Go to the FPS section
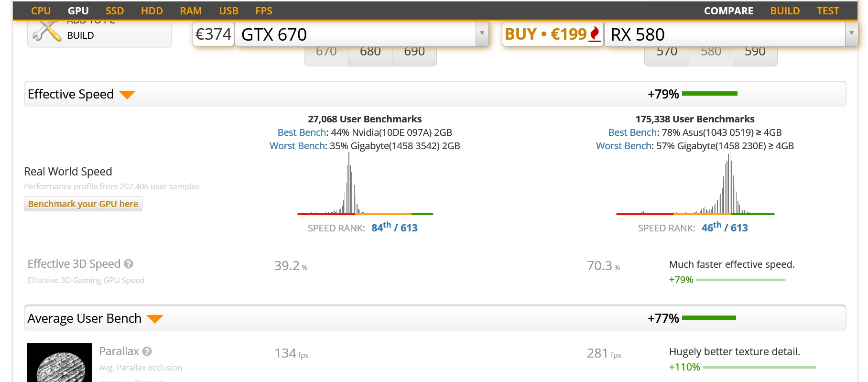The width and height of the screenshot is (868, 382). (x=264, y=11)
